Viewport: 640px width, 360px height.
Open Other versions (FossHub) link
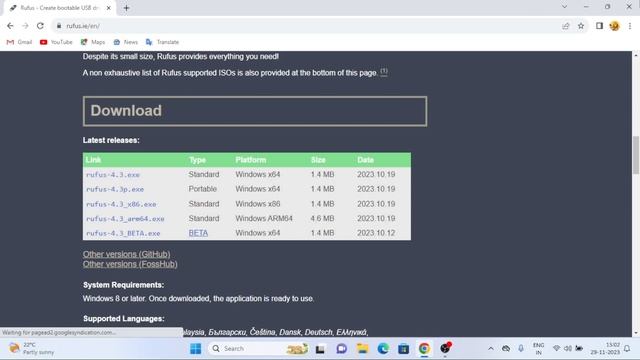pos(130,264)
